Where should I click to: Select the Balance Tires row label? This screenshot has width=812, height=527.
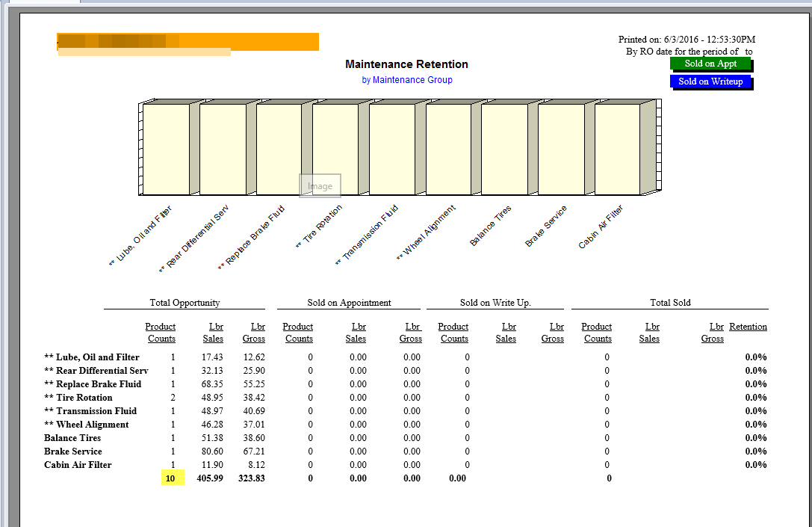pos(72,438)
